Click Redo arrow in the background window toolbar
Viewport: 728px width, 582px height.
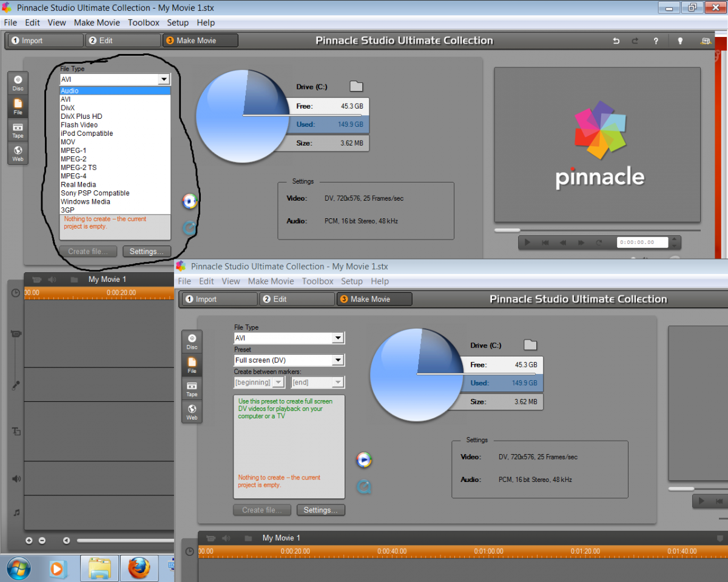[x=635, y=41]
